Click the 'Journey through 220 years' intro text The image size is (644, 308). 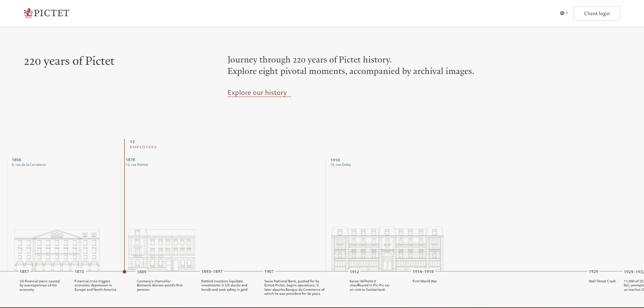tap(351, 66)
